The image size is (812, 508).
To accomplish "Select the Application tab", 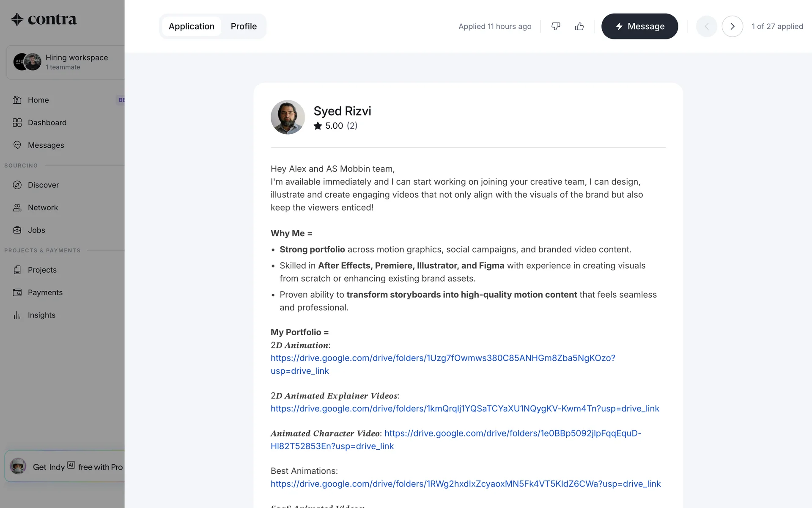I will pyautogui.click(x=191, y=26).
